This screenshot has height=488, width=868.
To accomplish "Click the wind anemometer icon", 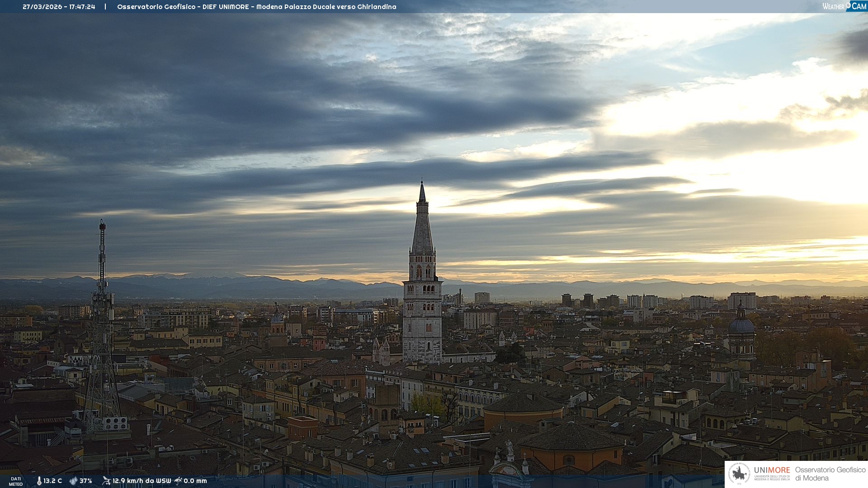I will (x=106, y=480).
